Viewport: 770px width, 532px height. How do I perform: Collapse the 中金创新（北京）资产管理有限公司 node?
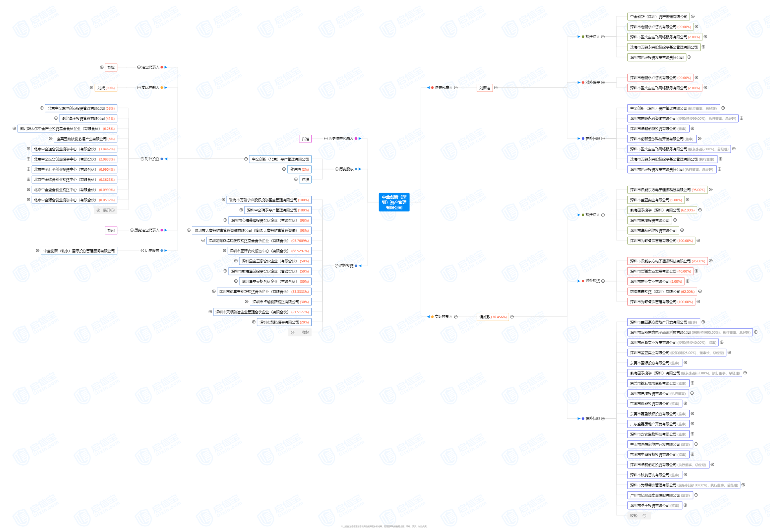coord(246,159)
